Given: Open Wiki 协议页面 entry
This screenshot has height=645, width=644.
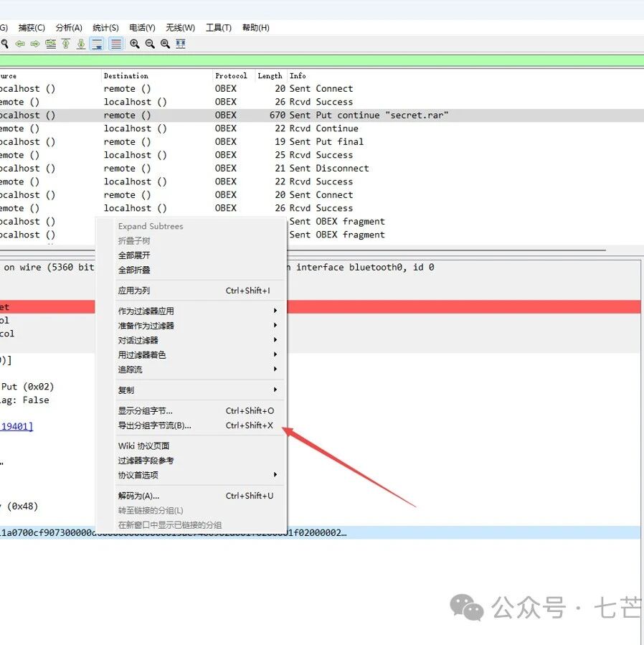Looking at the screenshot, I should (191, 446).
